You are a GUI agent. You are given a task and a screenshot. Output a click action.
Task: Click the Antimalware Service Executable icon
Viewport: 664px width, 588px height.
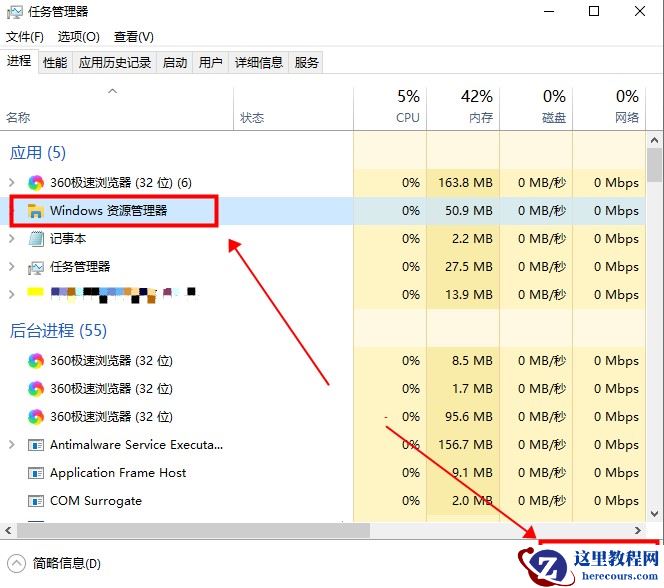36,445
